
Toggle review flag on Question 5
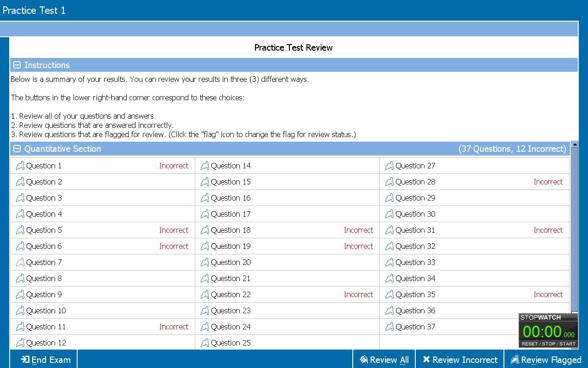point(20,230)
